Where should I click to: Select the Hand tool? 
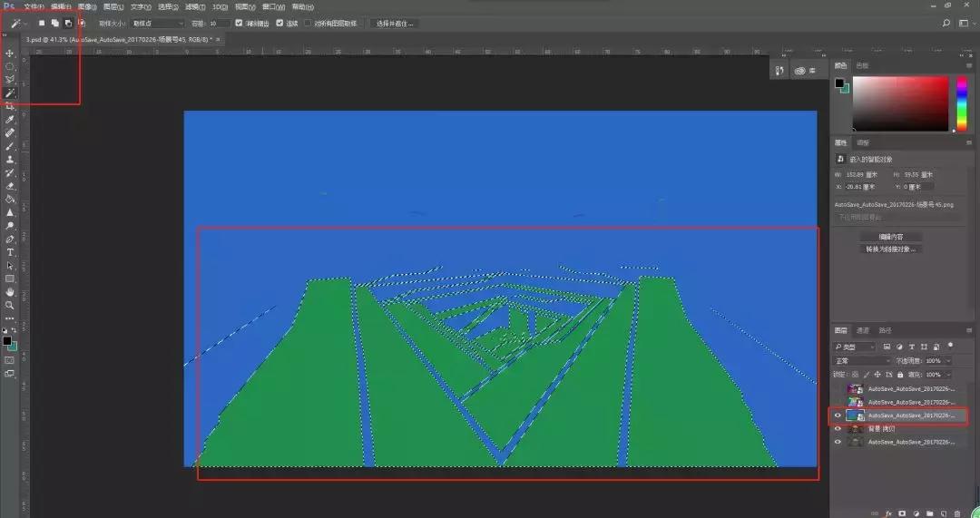10,292
